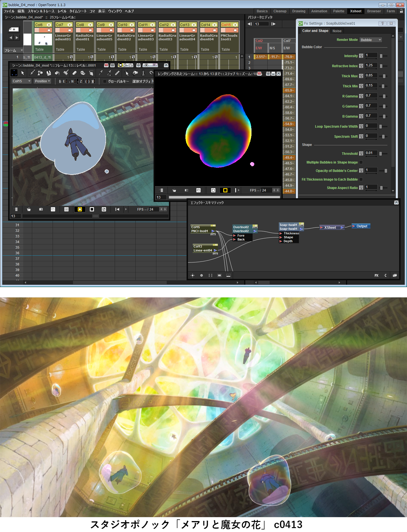Activate the Fill bucket tool
Viewport: 407px width, 532px height.
pos(57,73)
